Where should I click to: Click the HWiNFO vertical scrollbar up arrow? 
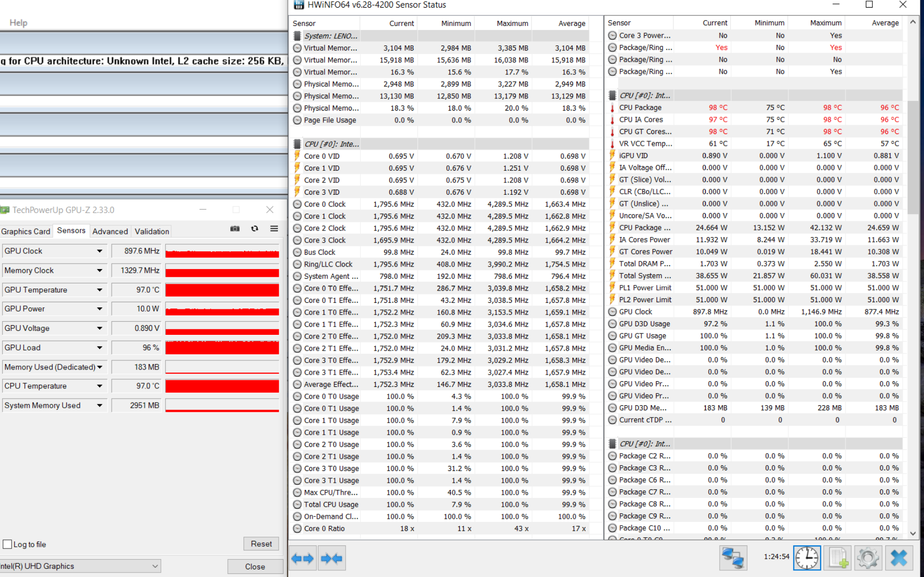pyautogui.click(x=913, y=22)
